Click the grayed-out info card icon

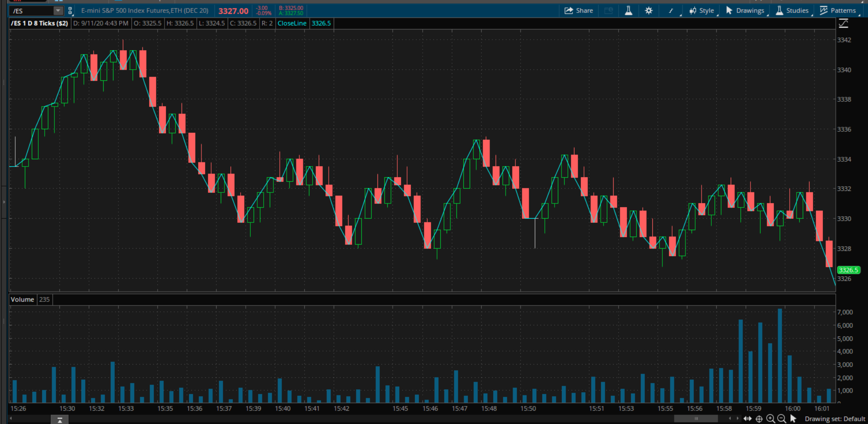tap(608, 11)
